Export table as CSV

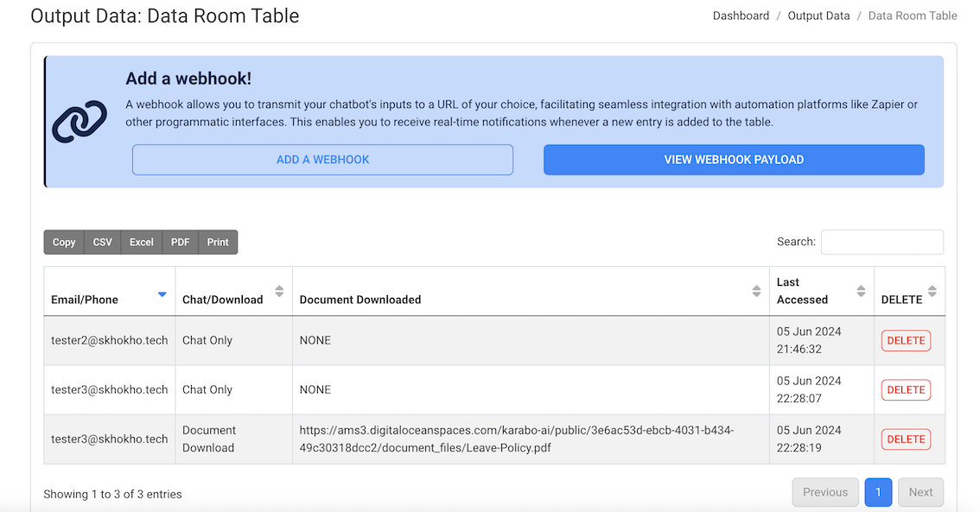102,243
